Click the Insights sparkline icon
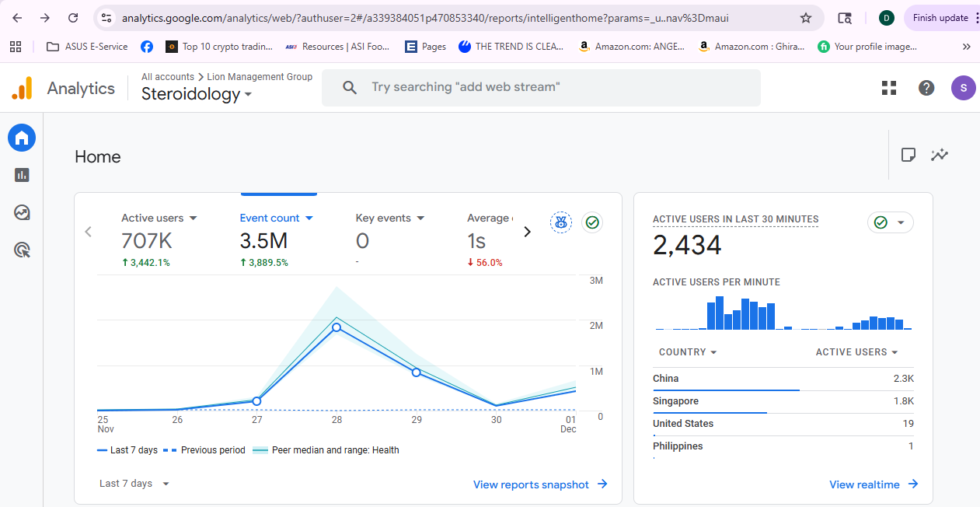This screenshot has width=980, height=507. tap(940, 155)
